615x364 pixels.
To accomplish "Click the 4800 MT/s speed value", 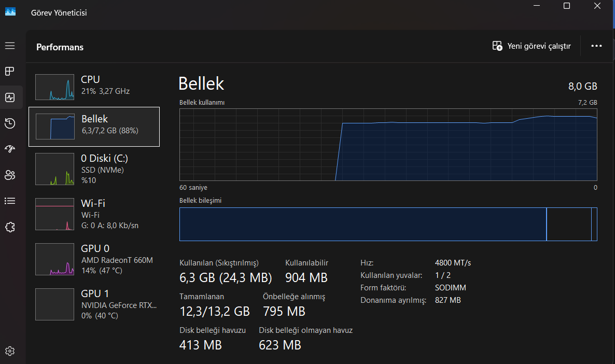I will [453, 263].
